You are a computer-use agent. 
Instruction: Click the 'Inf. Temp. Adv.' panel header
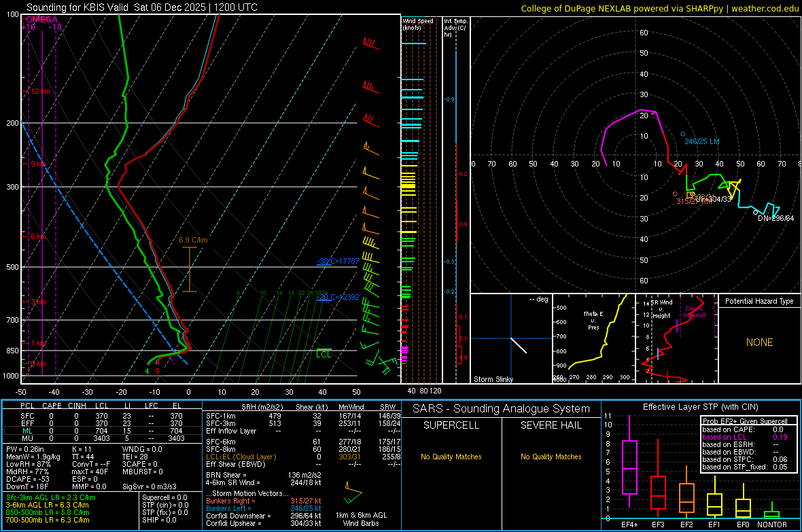(455, 28)
